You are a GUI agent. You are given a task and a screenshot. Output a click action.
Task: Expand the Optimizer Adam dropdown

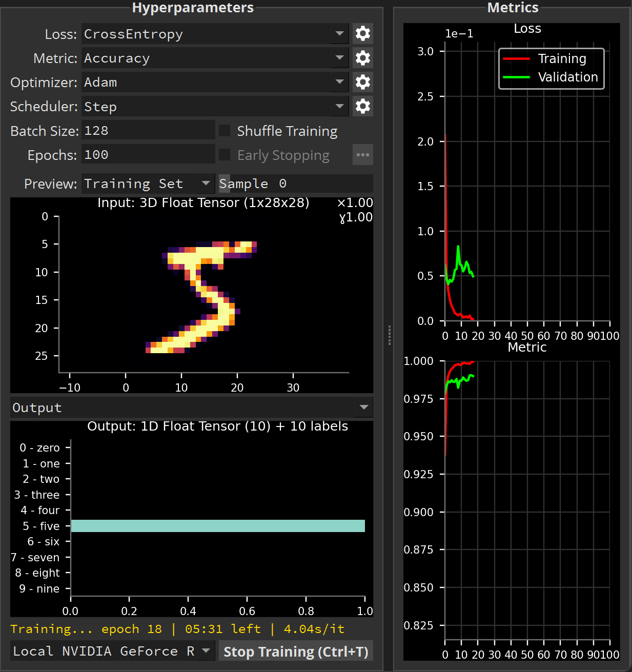215,82
